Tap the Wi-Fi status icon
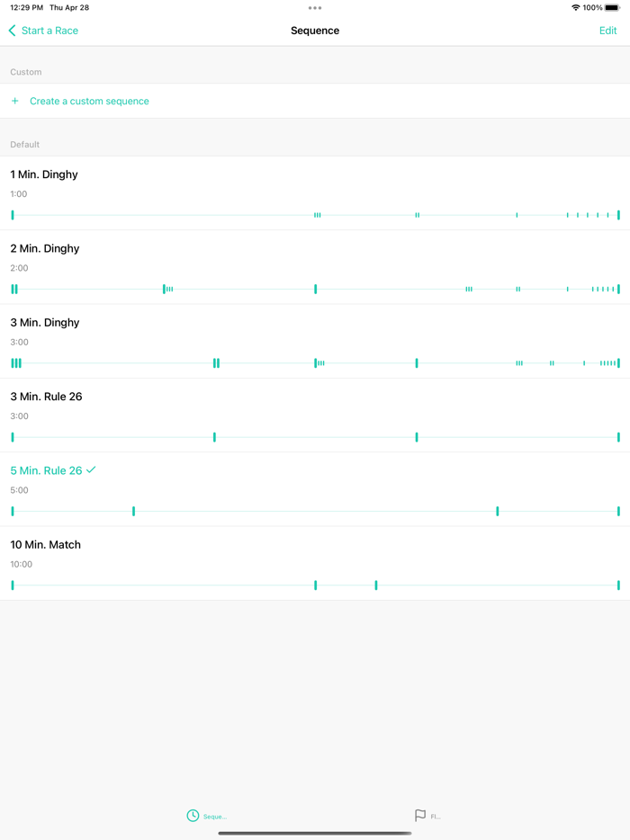This screenshot has height=840, width=630. click(x=575, y=7)
